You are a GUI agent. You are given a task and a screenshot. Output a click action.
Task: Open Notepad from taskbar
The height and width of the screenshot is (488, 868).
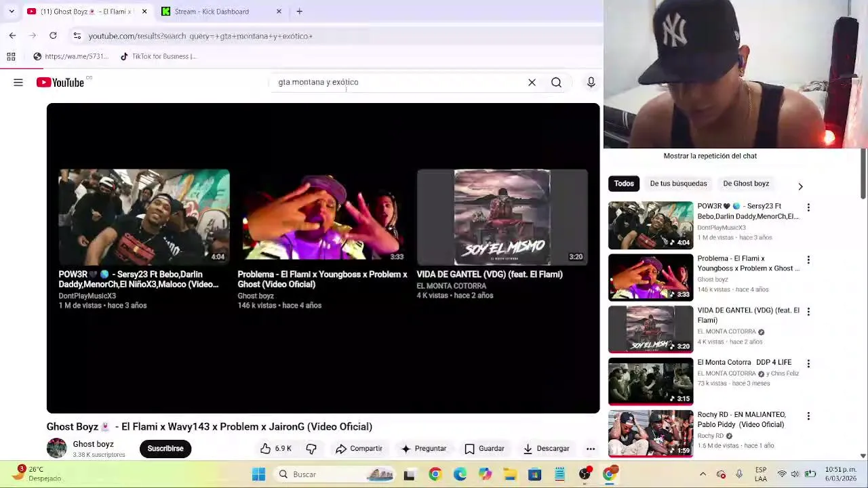[559, 474]
